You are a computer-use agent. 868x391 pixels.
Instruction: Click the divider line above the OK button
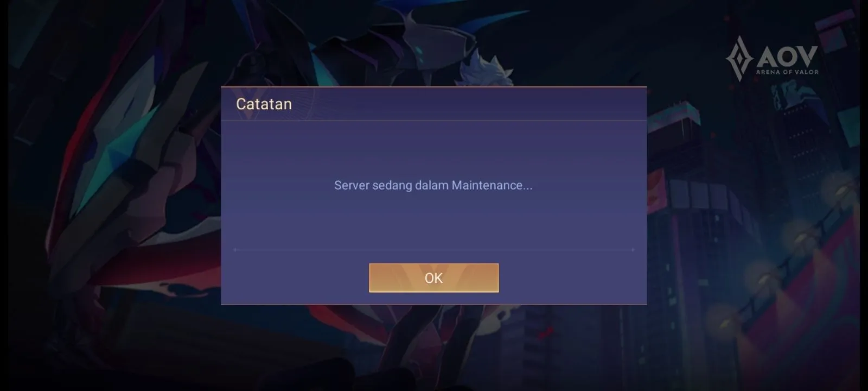tap(434, 250)
